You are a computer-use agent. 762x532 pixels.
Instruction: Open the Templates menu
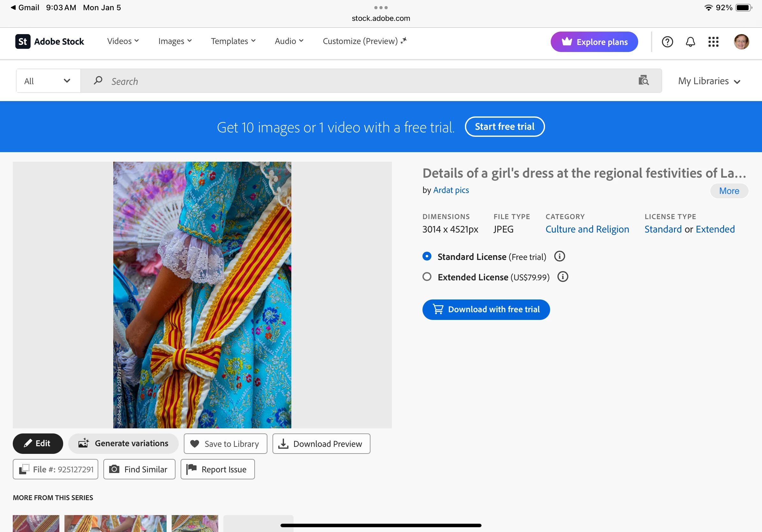point(233,41)
